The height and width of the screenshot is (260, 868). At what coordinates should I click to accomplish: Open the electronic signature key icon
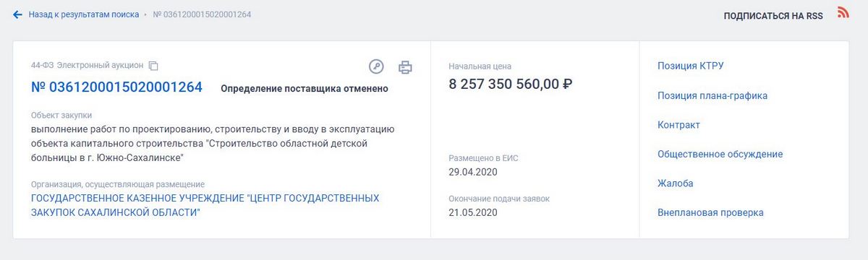[376, 66]
